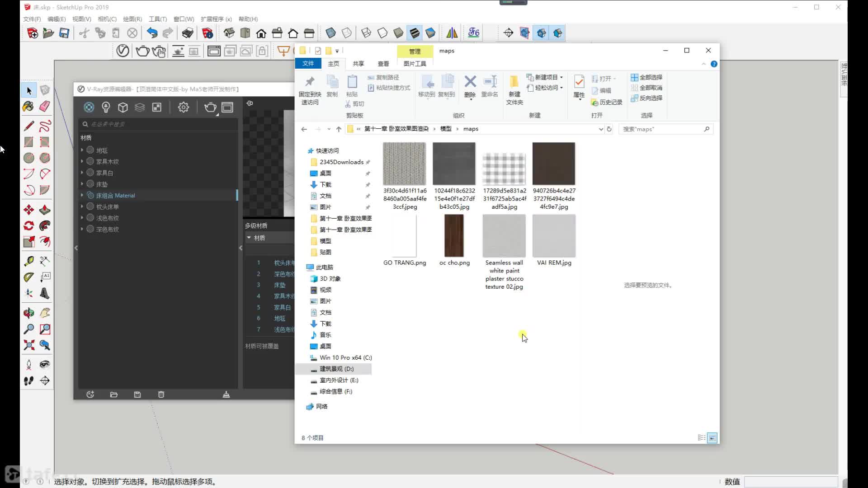
Task: Click the Undo arrow in SketchUp toolbar
Action: (152, 33)
